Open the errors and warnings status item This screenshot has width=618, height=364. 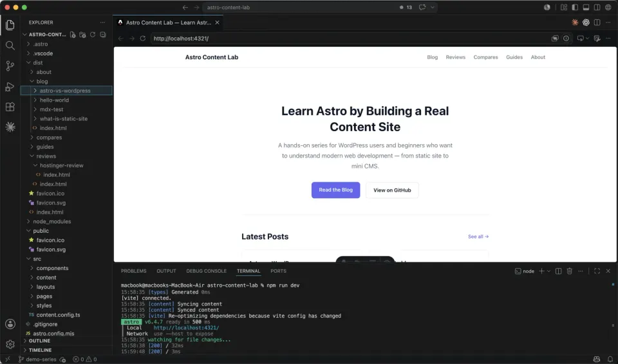pos(85,359)
